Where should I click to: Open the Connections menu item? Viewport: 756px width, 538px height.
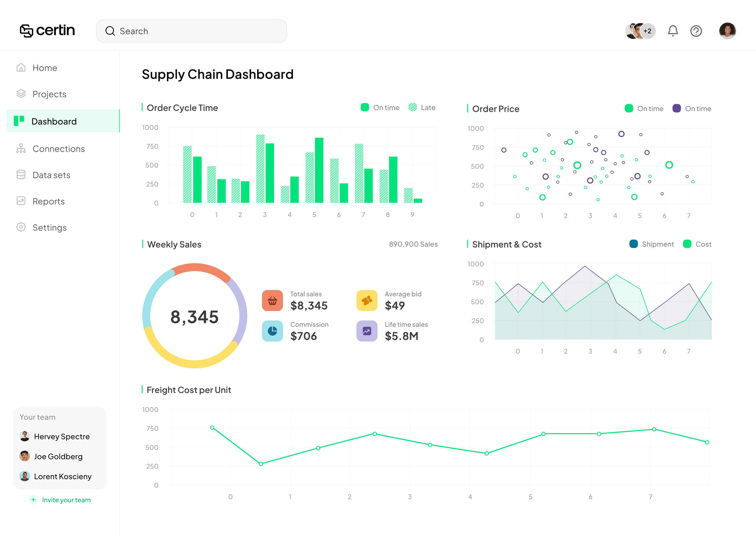coord(63,149)
